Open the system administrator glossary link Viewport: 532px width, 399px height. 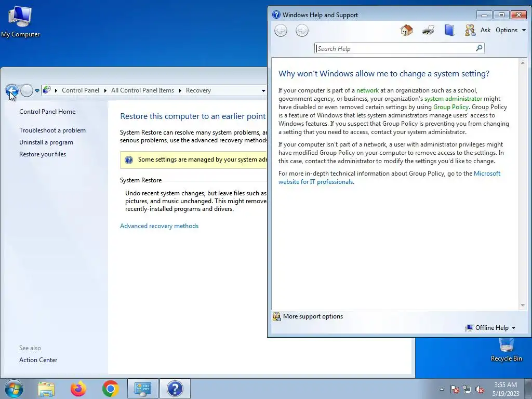click(x=453, y=99)
